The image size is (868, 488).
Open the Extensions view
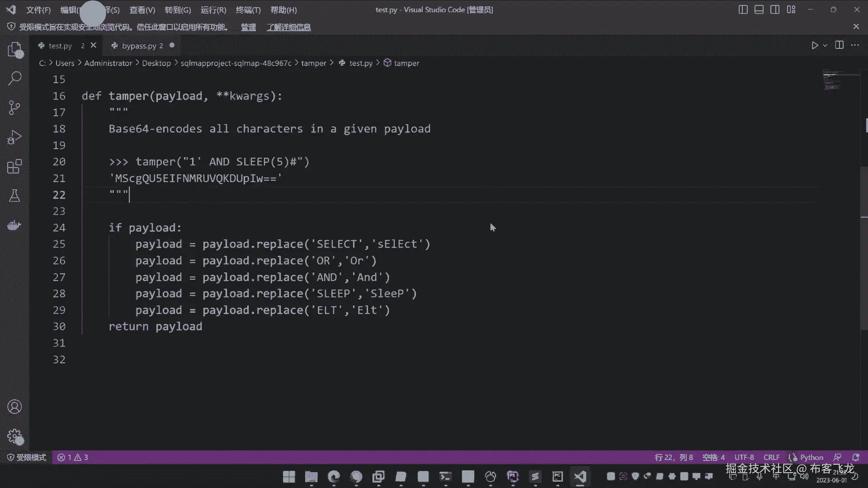[14, 167]
